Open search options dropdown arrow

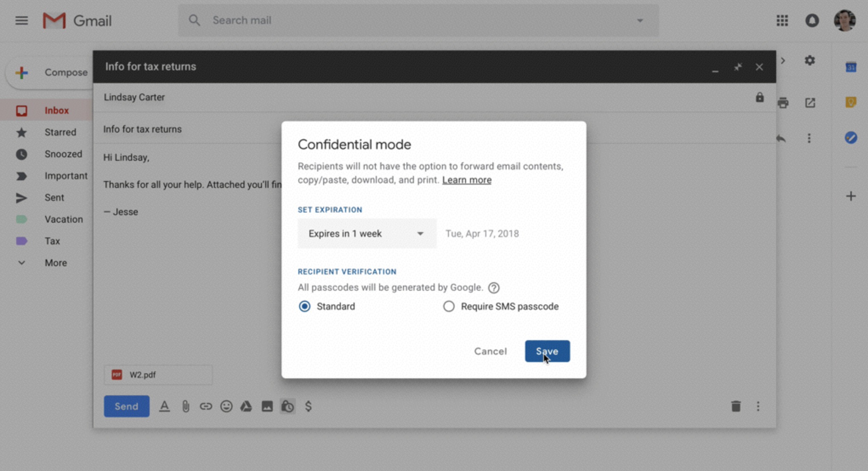640,20
